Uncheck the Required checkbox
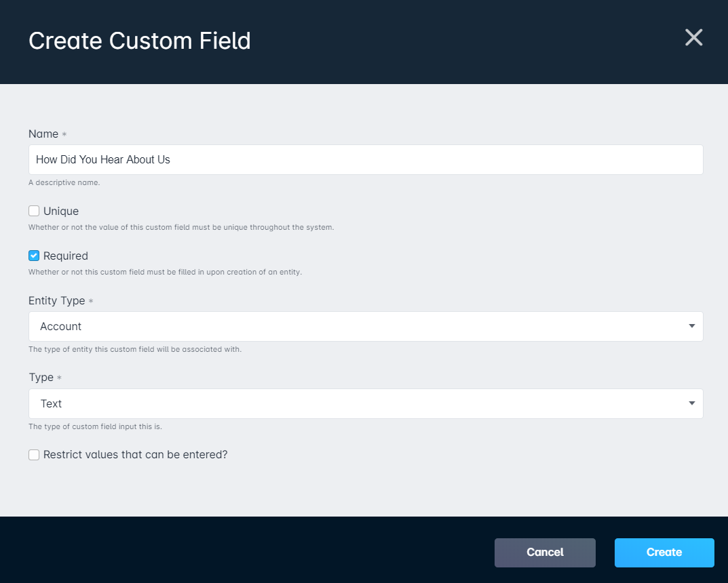 click(34, 256)
